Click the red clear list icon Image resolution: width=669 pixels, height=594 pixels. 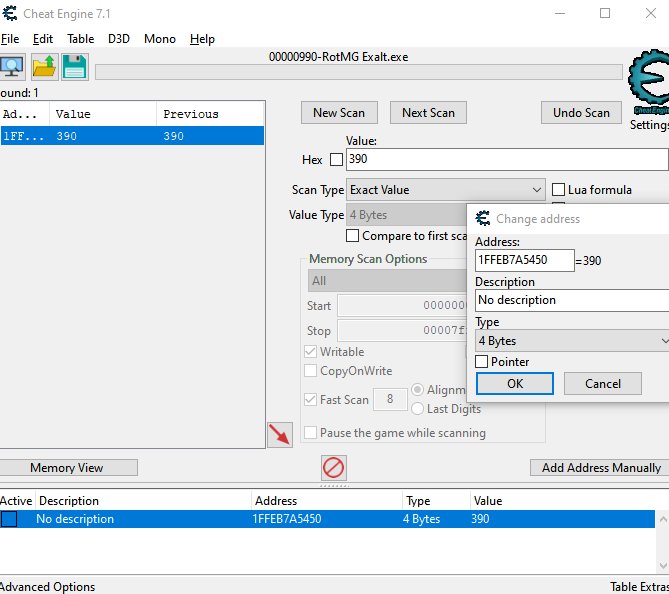334,467
